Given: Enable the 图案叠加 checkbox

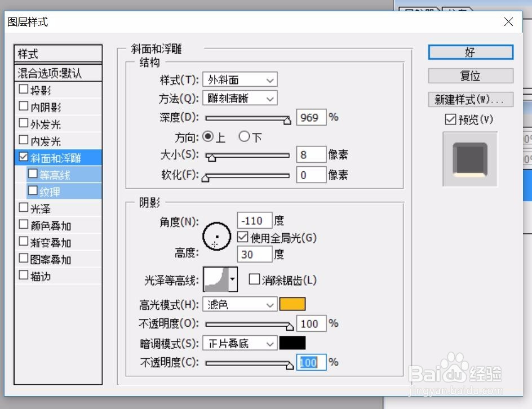Looking at the screenshot, I should (24, 259).
